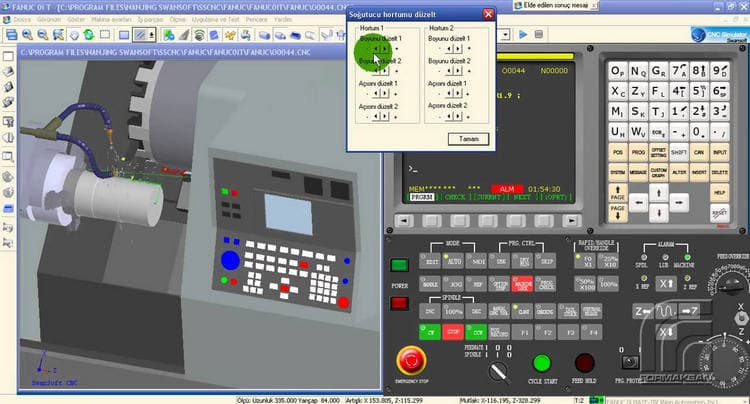Toggle EDIT mode button
Viewport: 750px width, 404px height.
(x=430, y=261)
